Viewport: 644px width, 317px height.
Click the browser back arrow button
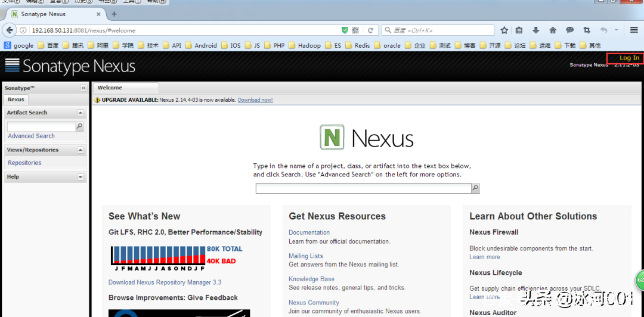pos(10,30)
